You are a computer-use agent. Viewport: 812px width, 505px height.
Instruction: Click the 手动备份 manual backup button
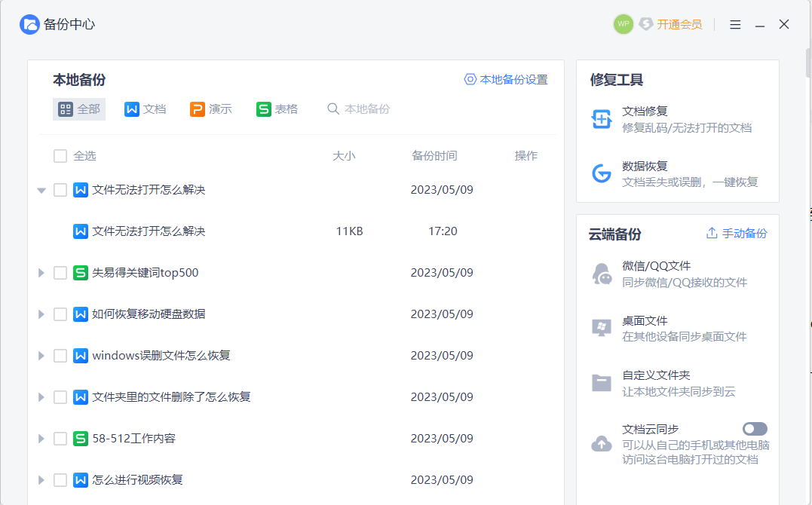click(737, 234)
